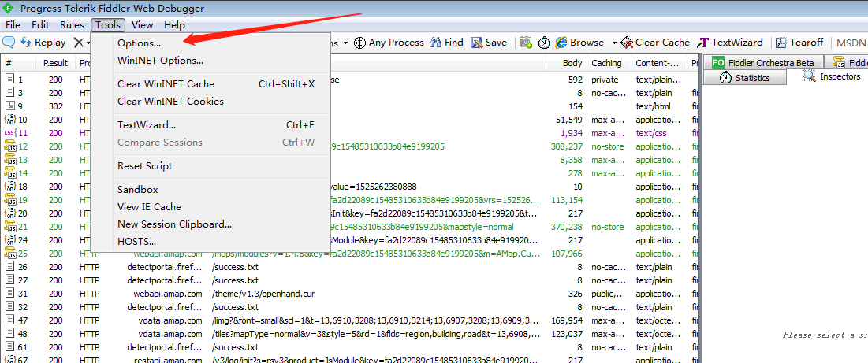Open the Help menu
Image resolution: width=868 pixels, height=363 pixels.
[x=174, y=25]
